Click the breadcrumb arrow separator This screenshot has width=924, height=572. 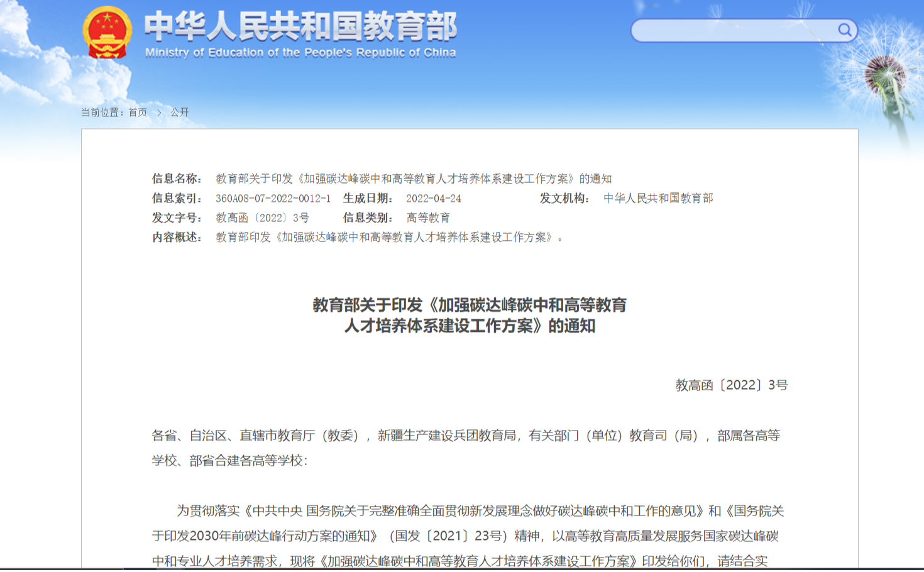click(159, 113)
